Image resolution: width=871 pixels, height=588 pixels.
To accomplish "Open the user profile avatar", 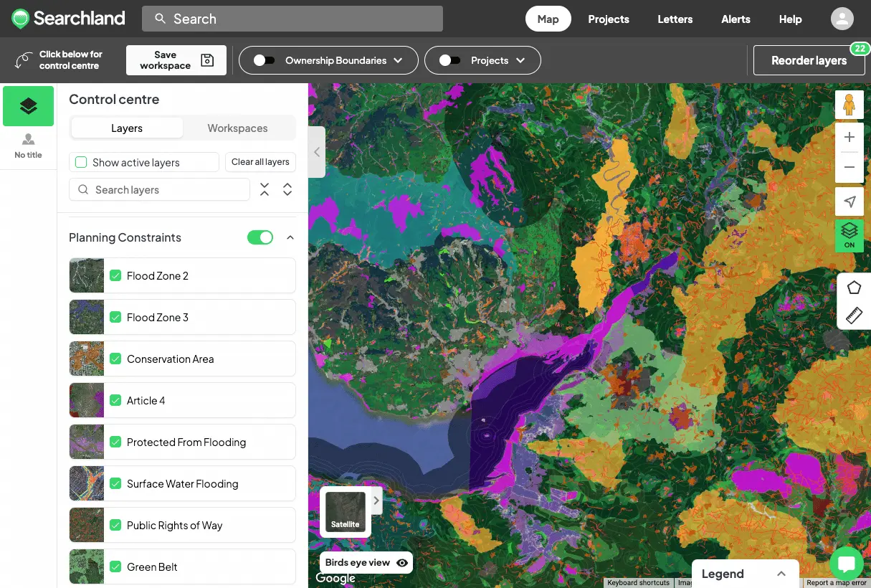I will [842, 19].
